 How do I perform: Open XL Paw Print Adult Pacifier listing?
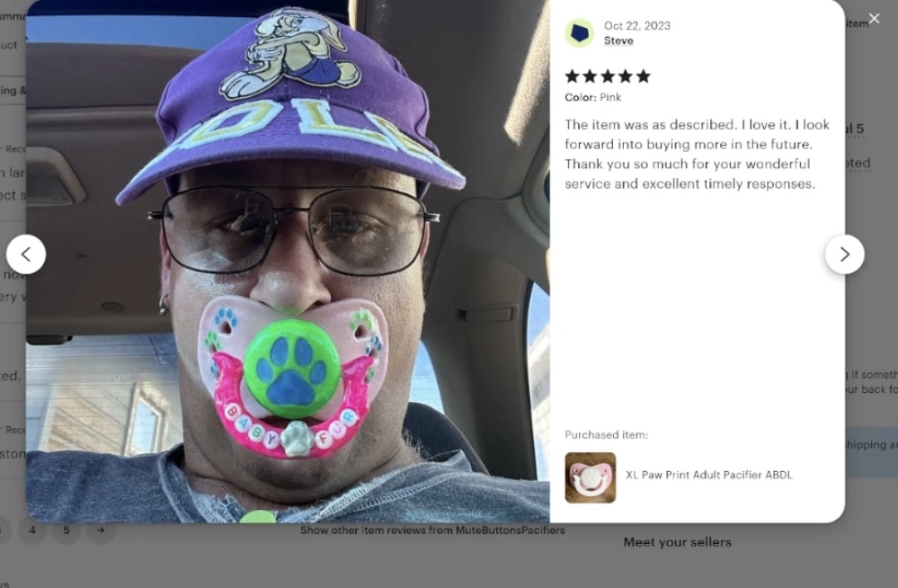[x=709, y=475]
